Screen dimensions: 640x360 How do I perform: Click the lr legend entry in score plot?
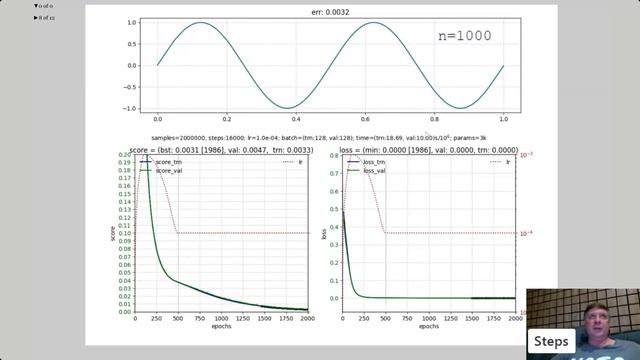click(293, 162)
